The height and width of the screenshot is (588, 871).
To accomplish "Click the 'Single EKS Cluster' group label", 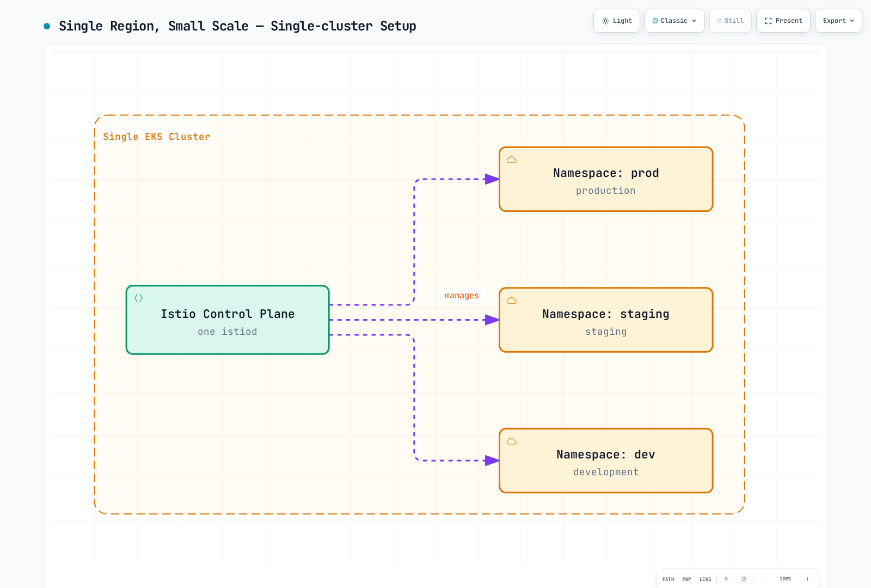I will click(156, 137).
